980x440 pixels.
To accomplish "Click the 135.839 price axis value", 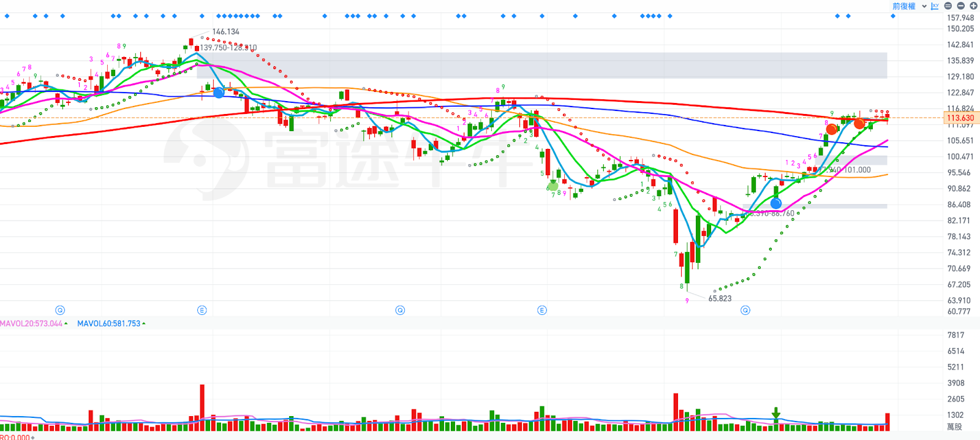I will coord(960,61).
